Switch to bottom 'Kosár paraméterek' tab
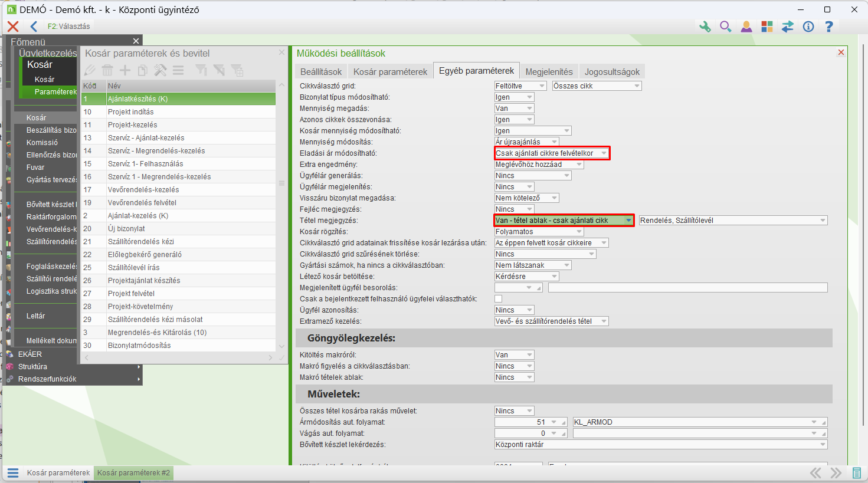This screenshot has width=868, height=483. click(58, 473)
